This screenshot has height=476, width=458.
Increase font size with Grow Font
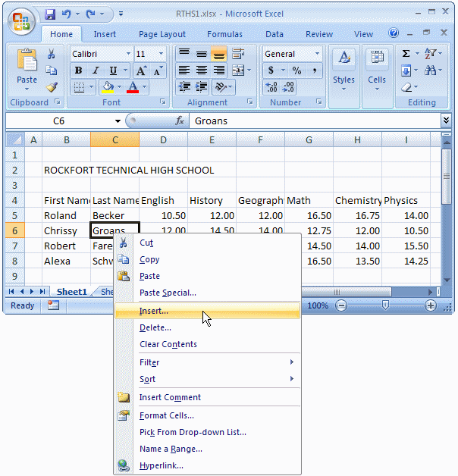click(141, 70)
